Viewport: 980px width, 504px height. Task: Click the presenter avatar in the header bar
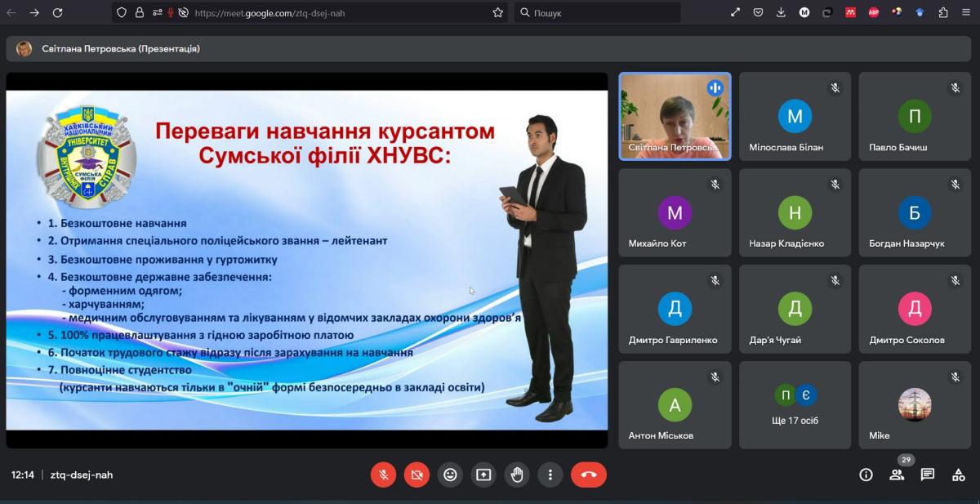(24, 48)
